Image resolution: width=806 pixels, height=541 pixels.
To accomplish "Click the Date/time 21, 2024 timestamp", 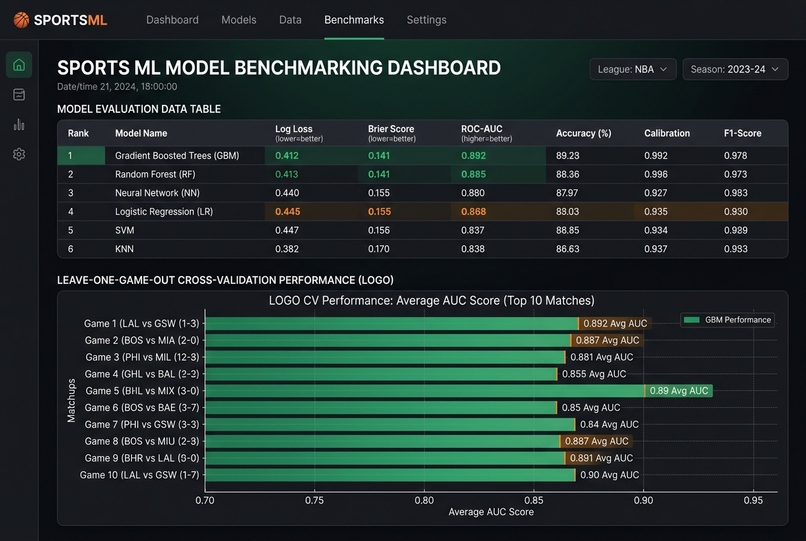I will tap(117, 86).
